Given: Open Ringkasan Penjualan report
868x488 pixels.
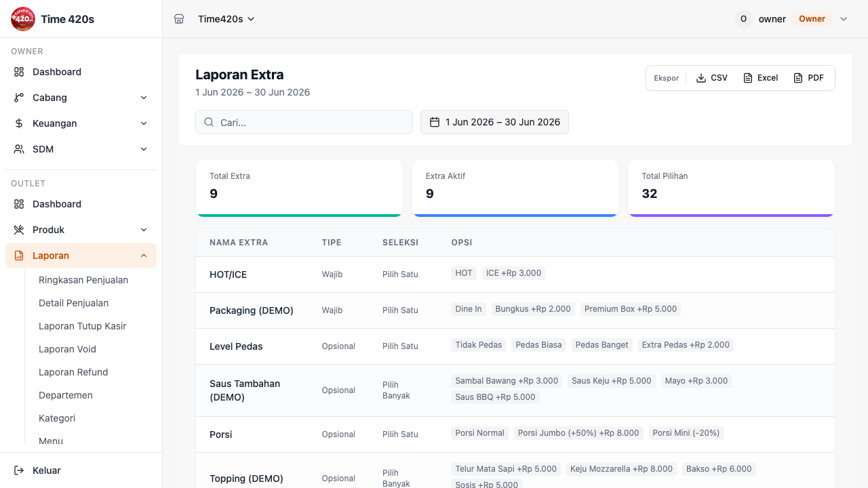Looking at the screenshot, I should [83, 280].
